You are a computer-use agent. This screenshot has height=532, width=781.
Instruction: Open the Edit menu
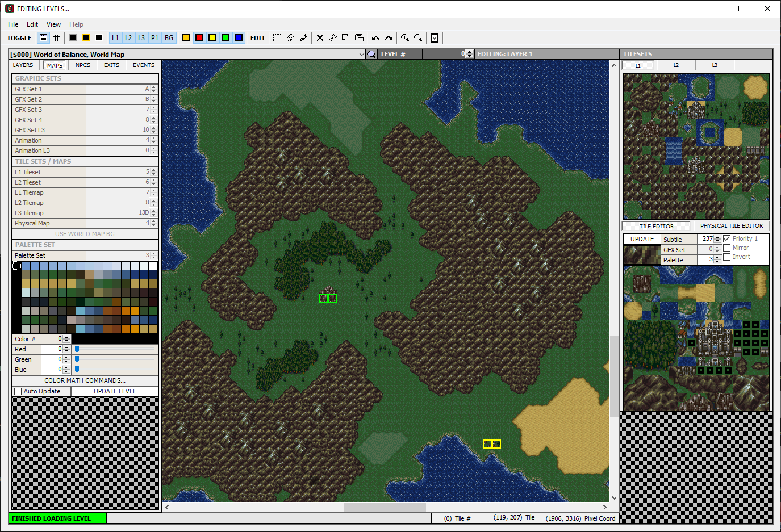click(x=32, y=24)
